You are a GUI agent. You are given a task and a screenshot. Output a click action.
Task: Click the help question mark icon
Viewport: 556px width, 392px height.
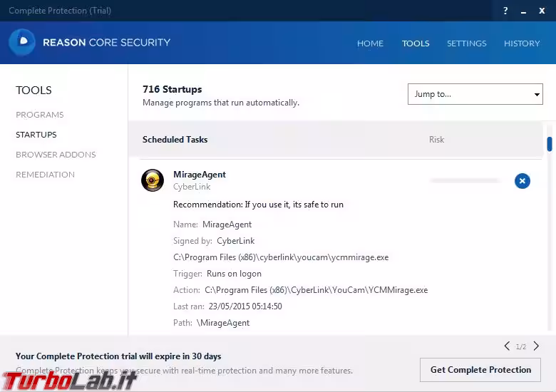pyautogui.click(x=505, y=11)
